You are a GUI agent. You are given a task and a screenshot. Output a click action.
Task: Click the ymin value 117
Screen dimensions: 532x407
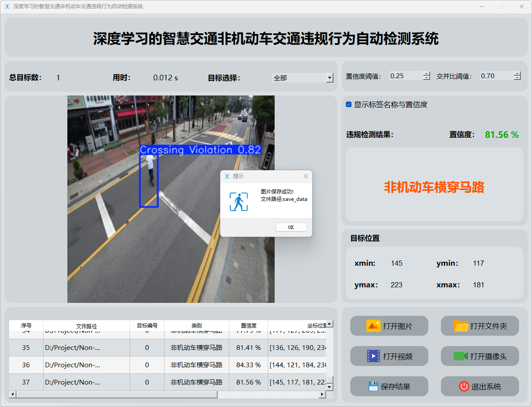(x=478, y=263)
